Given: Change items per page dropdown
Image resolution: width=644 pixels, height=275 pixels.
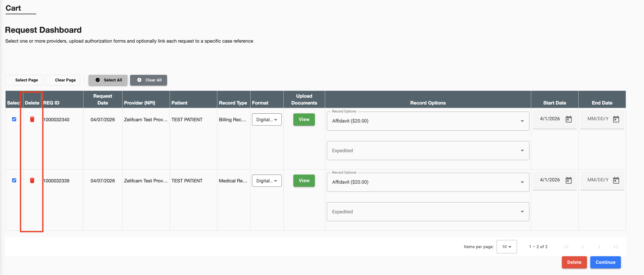Looking at the screenshot, I should [x=507, y=247].
